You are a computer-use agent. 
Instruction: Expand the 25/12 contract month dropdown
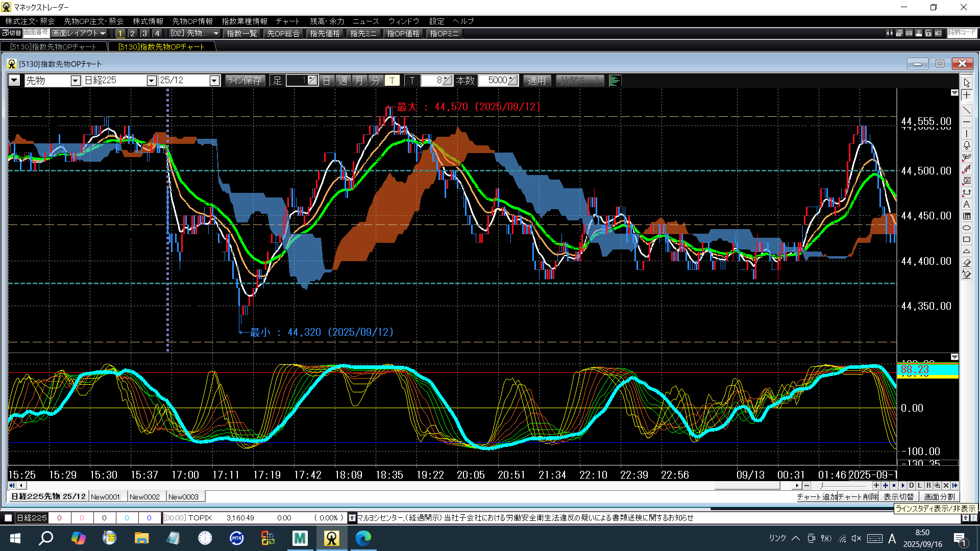(214, 81)
